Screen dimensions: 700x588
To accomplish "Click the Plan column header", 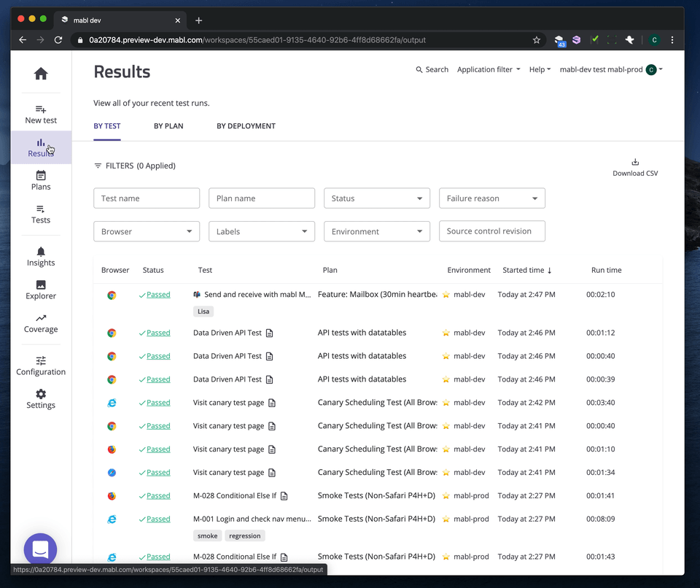I will pos(330,271).
